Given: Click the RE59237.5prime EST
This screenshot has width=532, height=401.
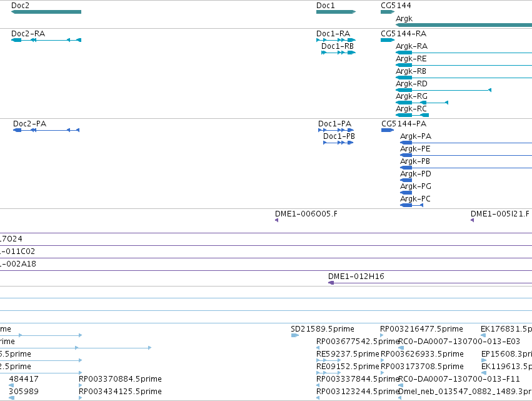Looking at the screenshot, I should pyautogui.click(x=328, y=360).
